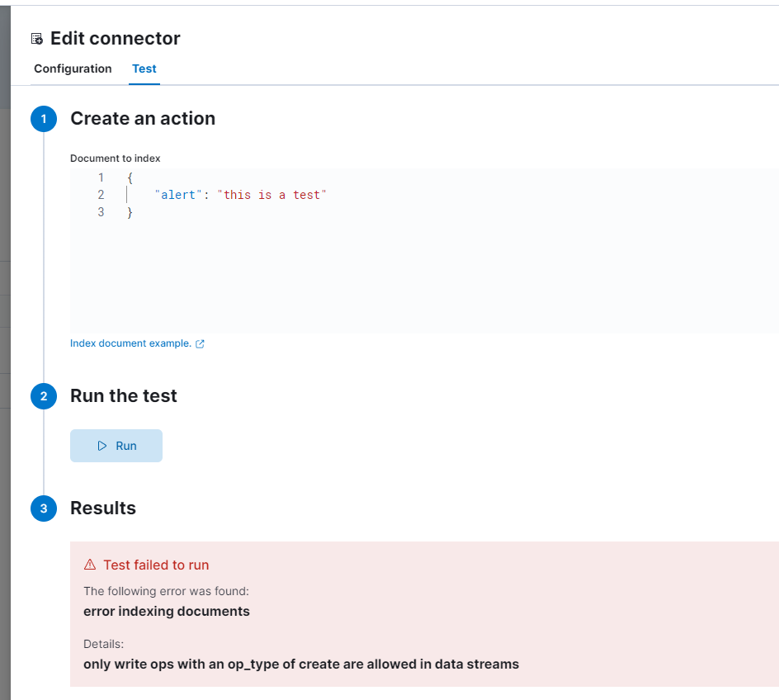Select the Test failed to run message

tap(156, 565)
